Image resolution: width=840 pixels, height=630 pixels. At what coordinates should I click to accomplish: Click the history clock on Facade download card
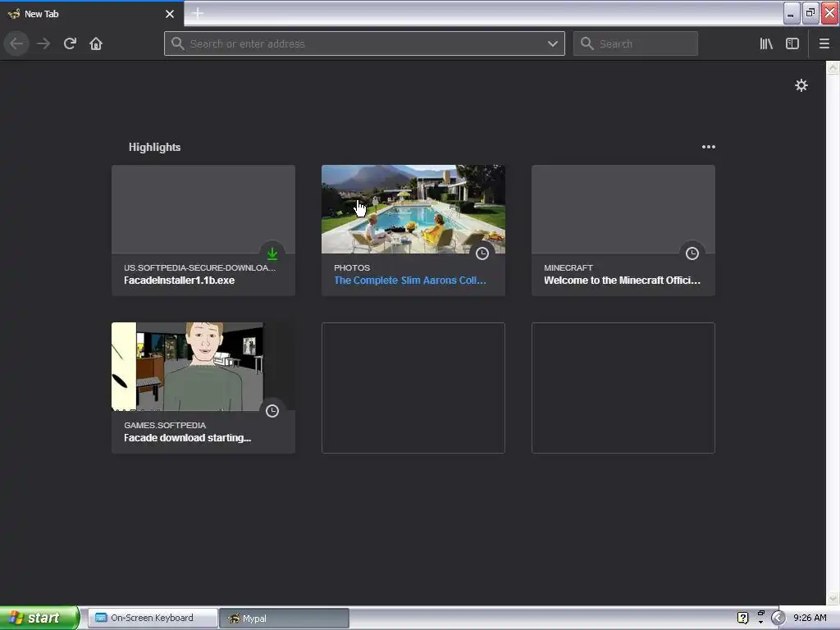[272, 411]
